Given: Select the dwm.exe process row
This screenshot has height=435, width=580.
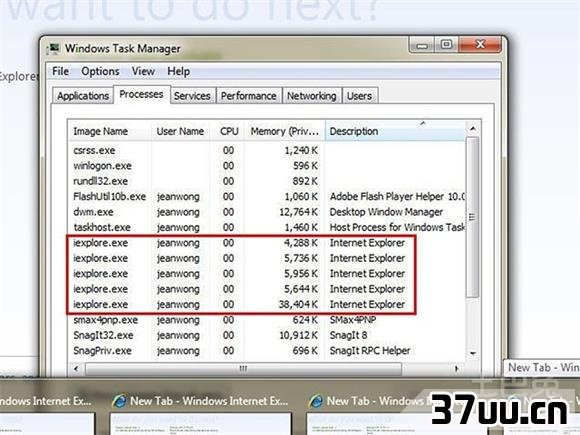Looking at the screenshot, I should [x=267, y=212].
